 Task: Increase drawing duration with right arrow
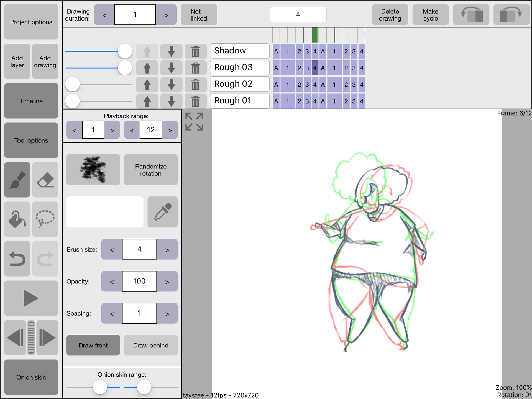point(166,15)
